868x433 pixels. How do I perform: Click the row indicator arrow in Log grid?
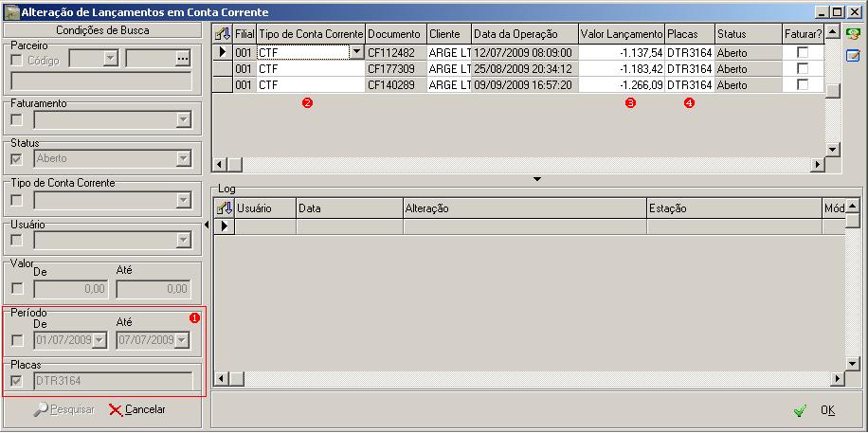click(x=224, y=226)
